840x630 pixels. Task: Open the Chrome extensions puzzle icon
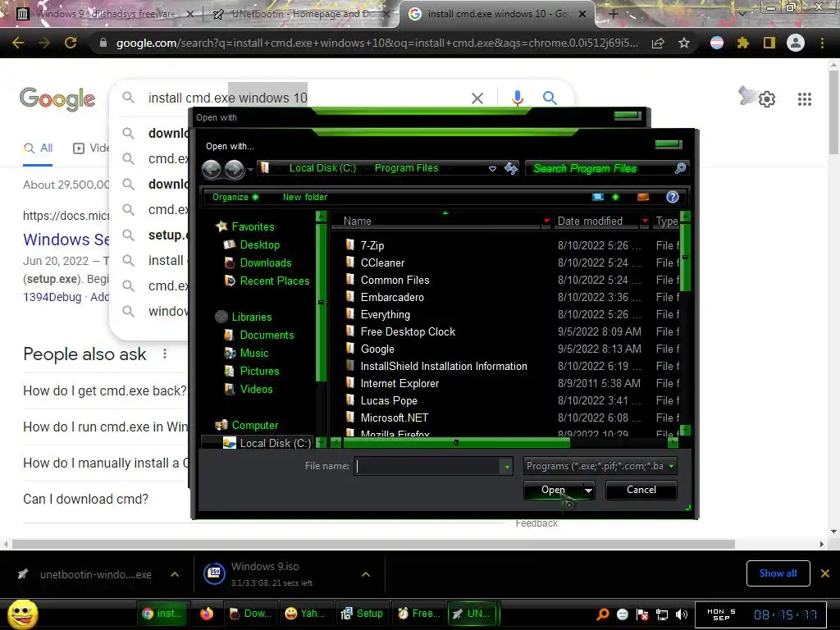coord(742,43)
